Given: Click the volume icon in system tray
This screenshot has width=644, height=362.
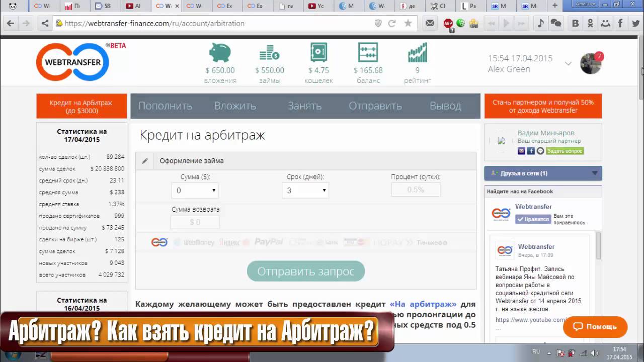Looking at the screenshot, I should pyautogui.click(x=594, y=353).
